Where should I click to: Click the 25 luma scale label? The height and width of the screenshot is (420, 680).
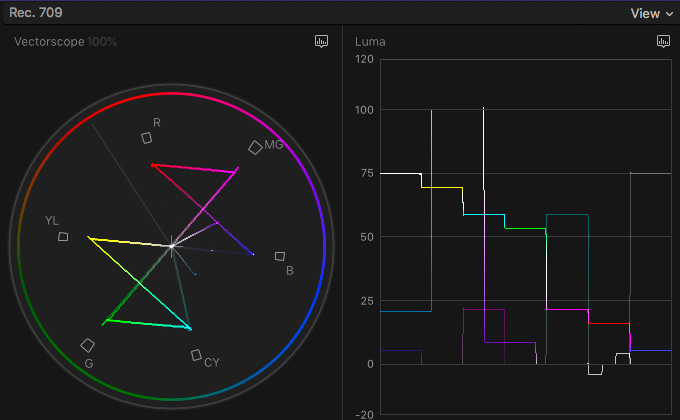tap(367, 301)
